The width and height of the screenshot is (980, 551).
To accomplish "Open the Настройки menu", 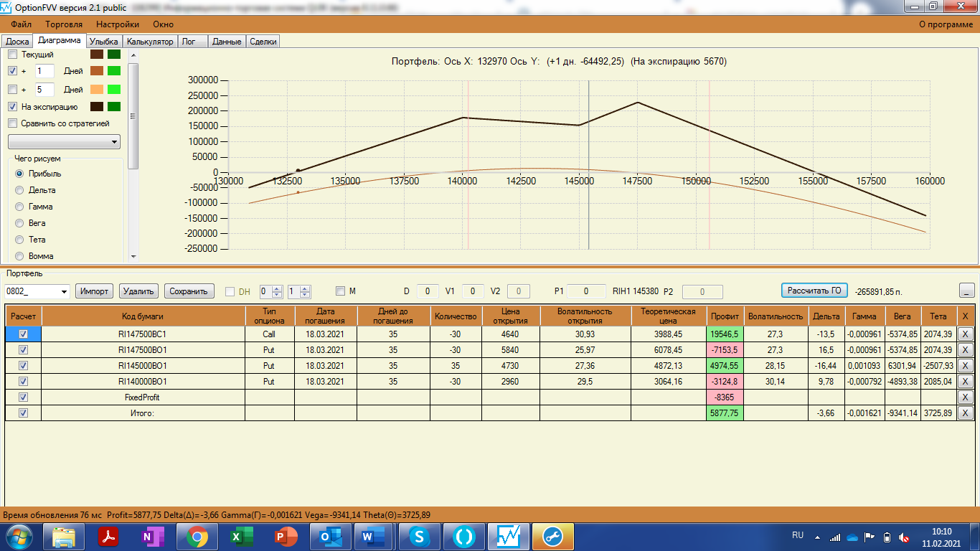I will click(118, 24).
